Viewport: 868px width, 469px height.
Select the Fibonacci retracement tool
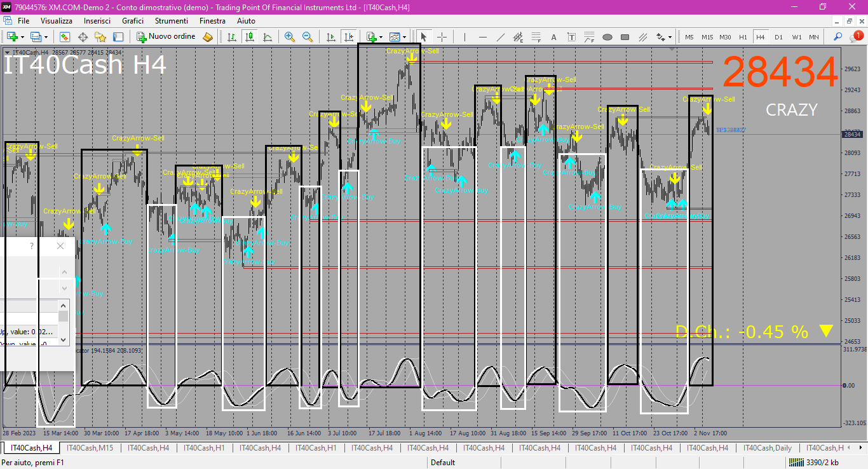coord(536,37)
